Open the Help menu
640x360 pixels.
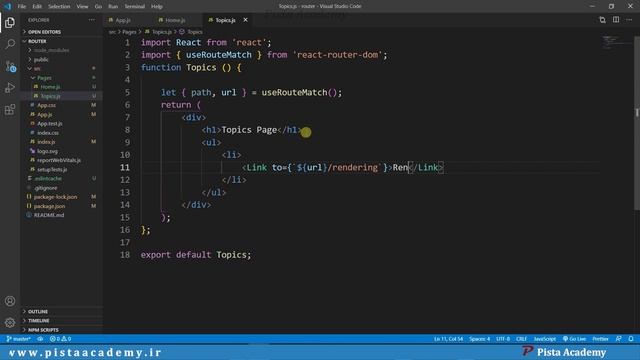tap(157, 7)
